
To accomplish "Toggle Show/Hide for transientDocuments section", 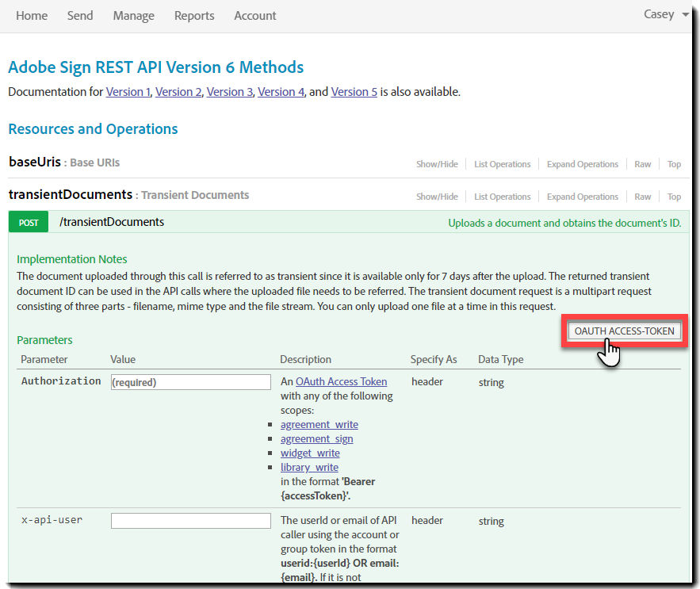I will [x=437, y=197].
